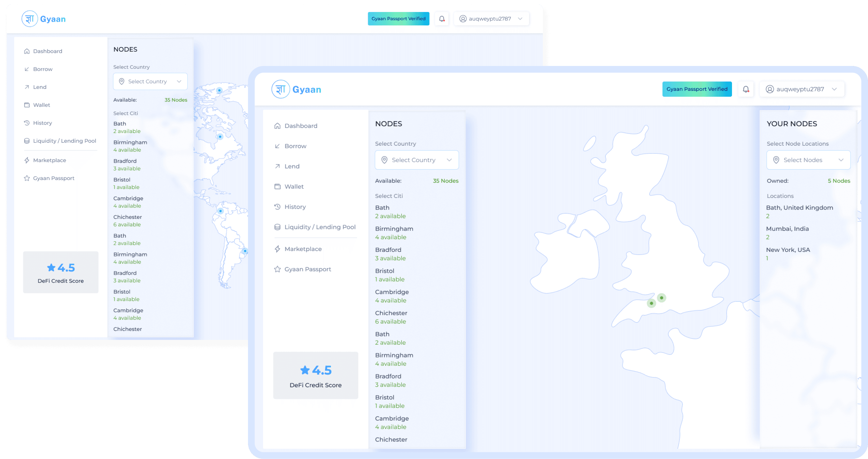Image resolution: width=868 pixels, height=459 pixels.
Task: Select Chichester 6 available in front list
Action: pyautogui.click(x=391, y=317)
